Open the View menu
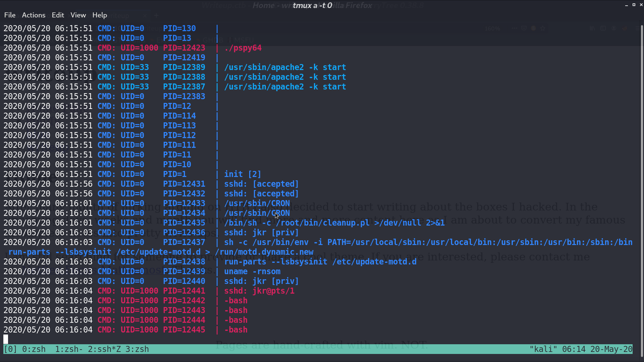 click(x=78, y=15)
